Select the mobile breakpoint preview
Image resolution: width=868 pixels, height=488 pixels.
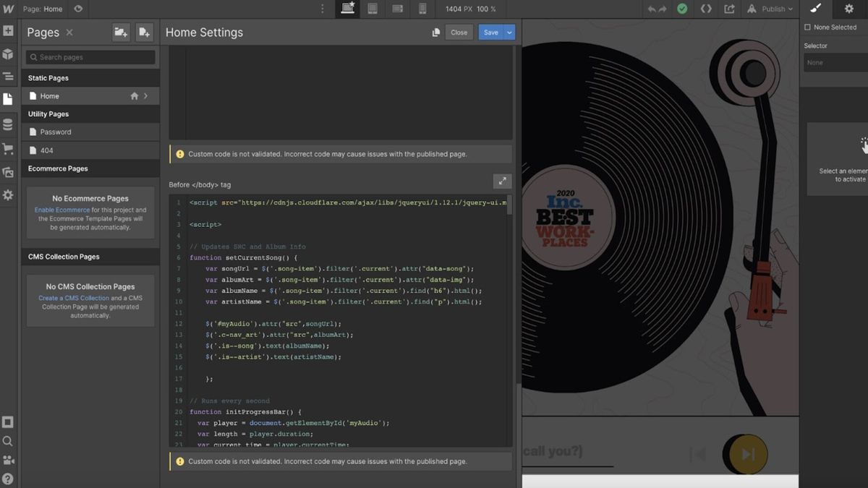click(422, 9)
